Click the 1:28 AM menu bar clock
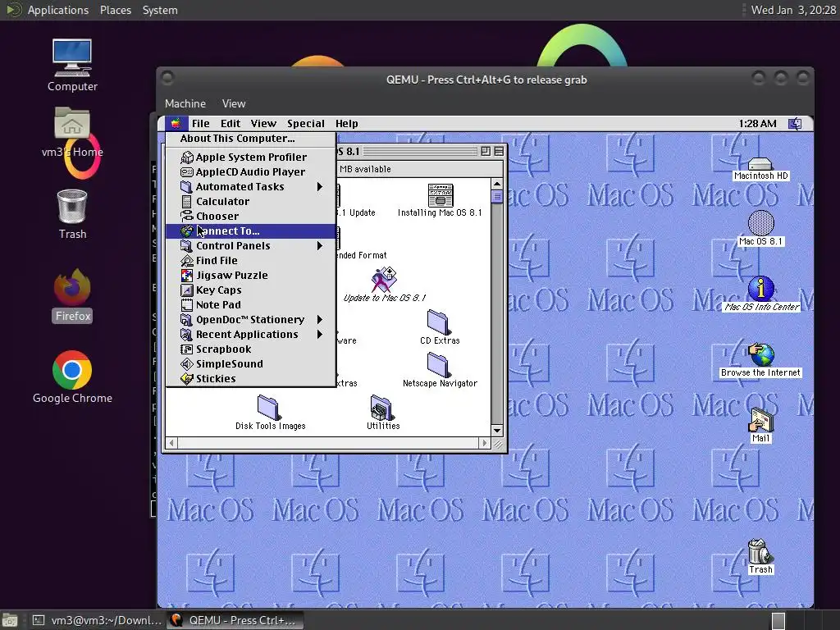This screenshot has height=630, width=840. [757, 124]
